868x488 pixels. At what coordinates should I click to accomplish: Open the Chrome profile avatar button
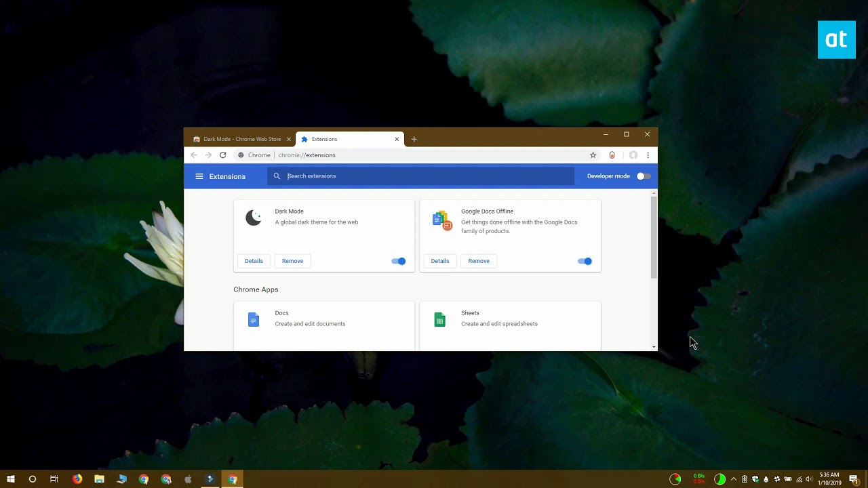(633, 155)
